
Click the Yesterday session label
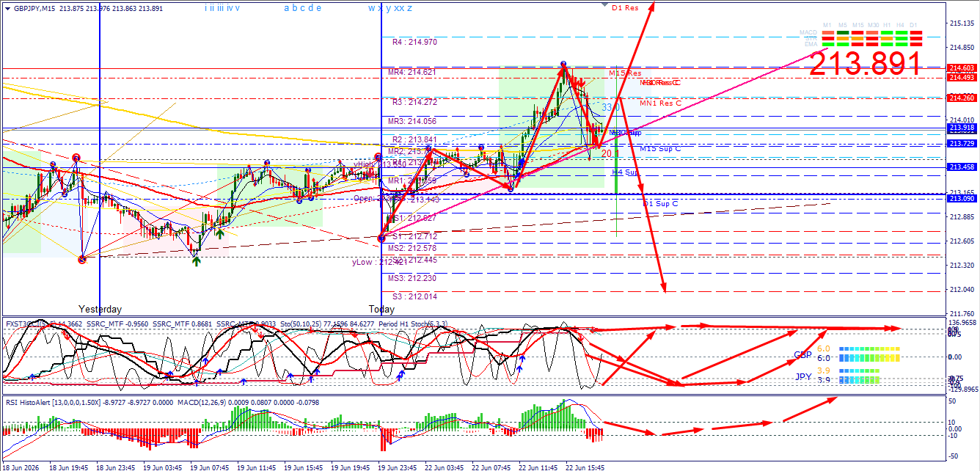pyautogui.click(x=100, y=309)
